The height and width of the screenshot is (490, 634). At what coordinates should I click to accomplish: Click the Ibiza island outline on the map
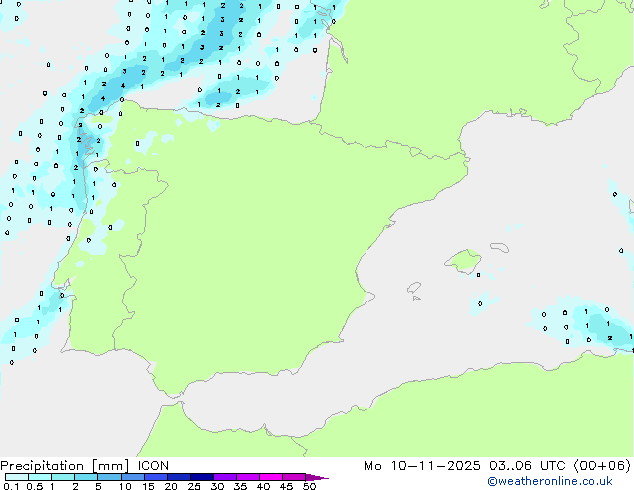pos(414,288)
